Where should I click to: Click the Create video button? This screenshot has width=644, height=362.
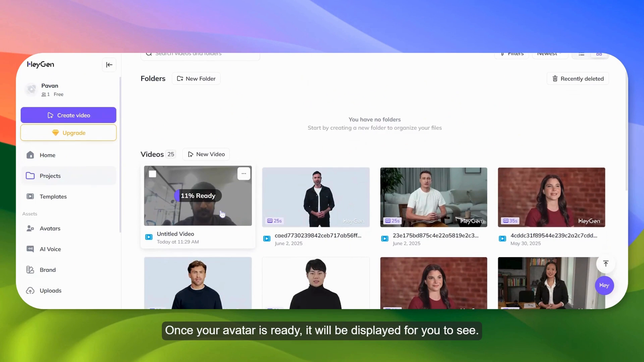pyautogui.click(x=68, y=115)
